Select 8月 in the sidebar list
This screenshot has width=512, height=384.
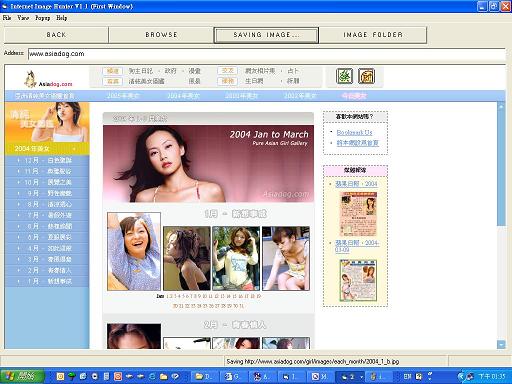[47, 204]
